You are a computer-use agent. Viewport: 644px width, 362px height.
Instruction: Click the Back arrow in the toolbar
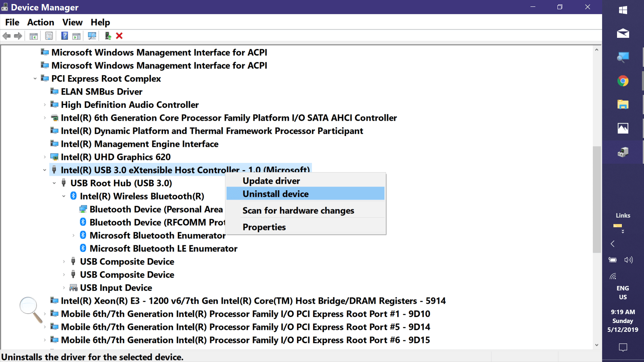pyautogui.click(x=7, y=36)
